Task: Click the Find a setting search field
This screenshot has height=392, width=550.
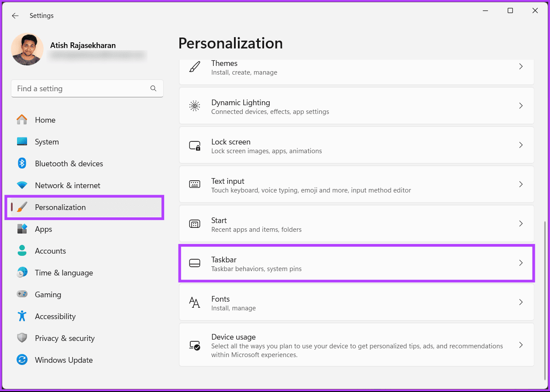Action: point(87,88)
